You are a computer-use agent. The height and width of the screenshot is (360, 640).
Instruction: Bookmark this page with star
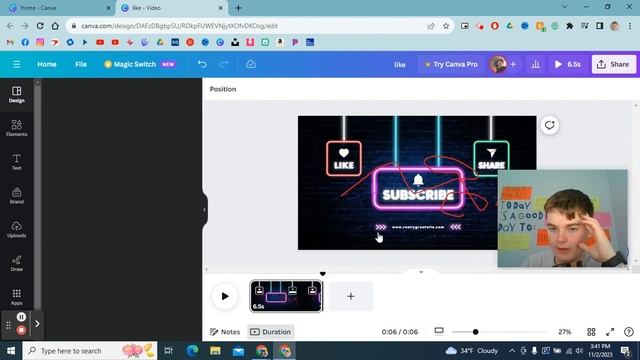coord(446,26)
